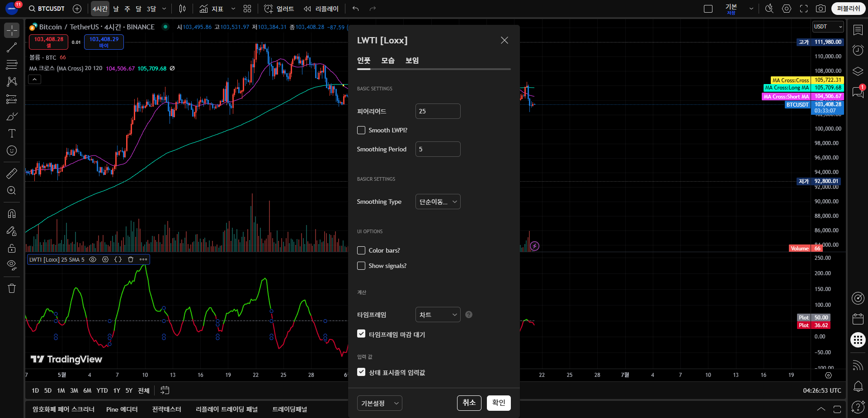The width and height of the screenshot is (868, 418).
Task: Confirm settings with 확인 button
Action: pos(499,403)
